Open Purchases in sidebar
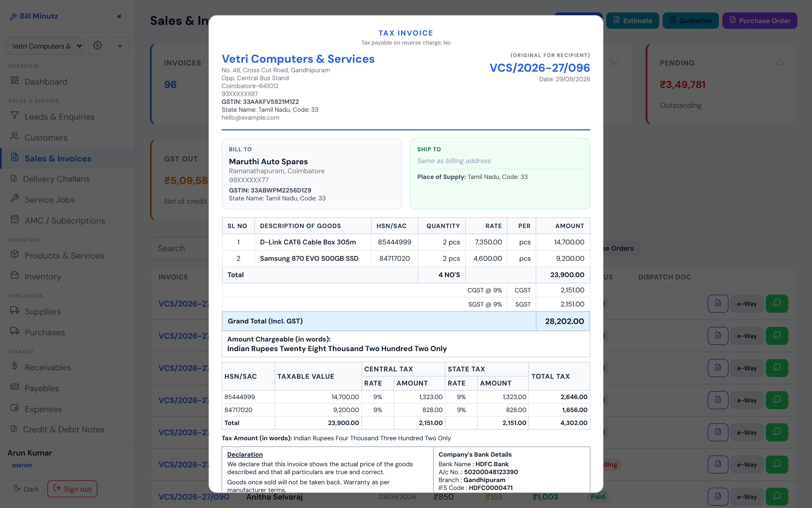Image resolution: width=812 pixels, height=508 pixels. pos(67,332)
